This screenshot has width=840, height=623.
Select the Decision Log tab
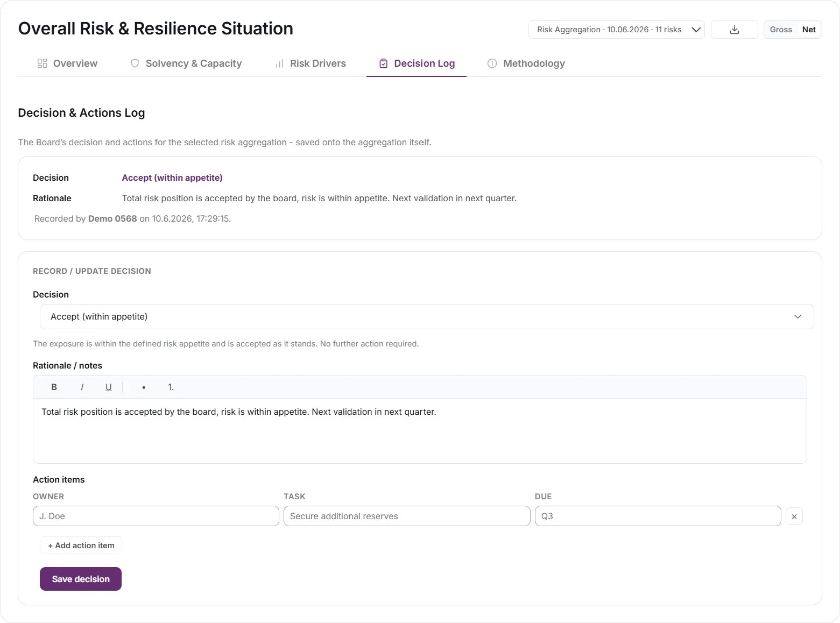point(417,63)
